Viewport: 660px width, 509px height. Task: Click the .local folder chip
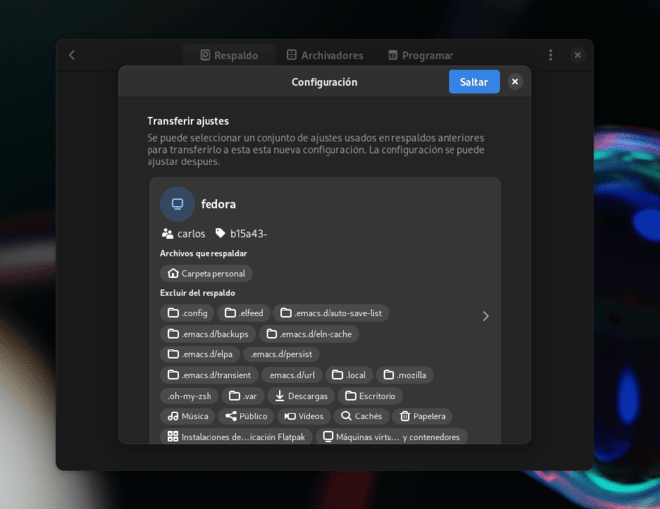click(x=349, y=375)
